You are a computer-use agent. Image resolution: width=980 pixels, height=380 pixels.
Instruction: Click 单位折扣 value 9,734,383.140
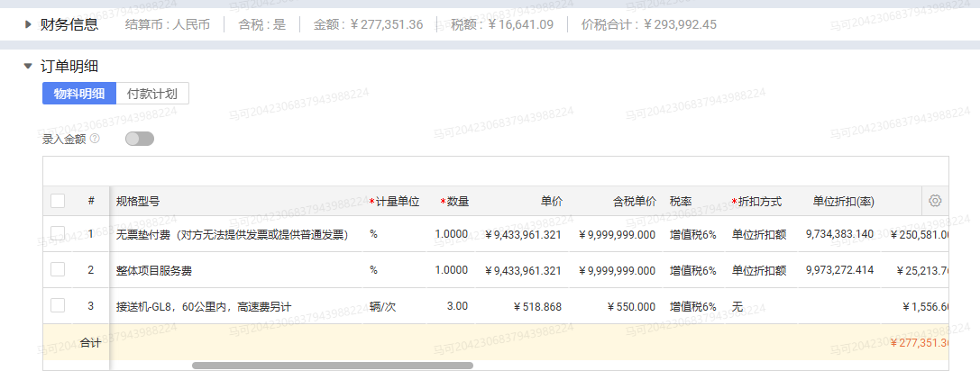point(838,234)
